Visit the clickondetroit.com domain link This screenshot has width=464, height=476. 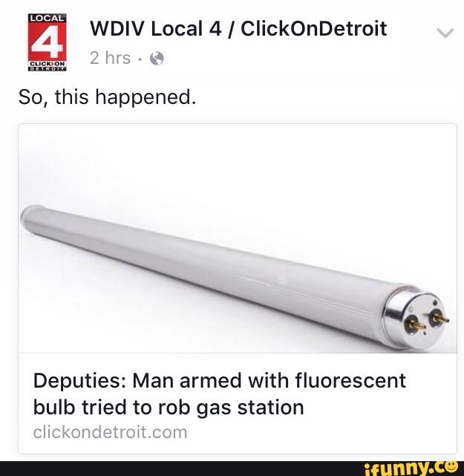pos(110,432)
